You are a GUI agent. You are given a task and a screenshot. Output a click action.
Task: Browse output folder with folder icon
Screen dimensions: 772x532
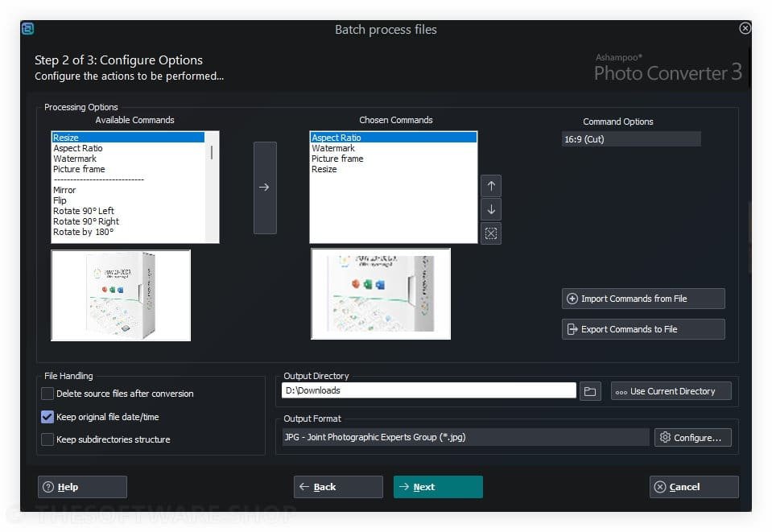click(590, 391)
